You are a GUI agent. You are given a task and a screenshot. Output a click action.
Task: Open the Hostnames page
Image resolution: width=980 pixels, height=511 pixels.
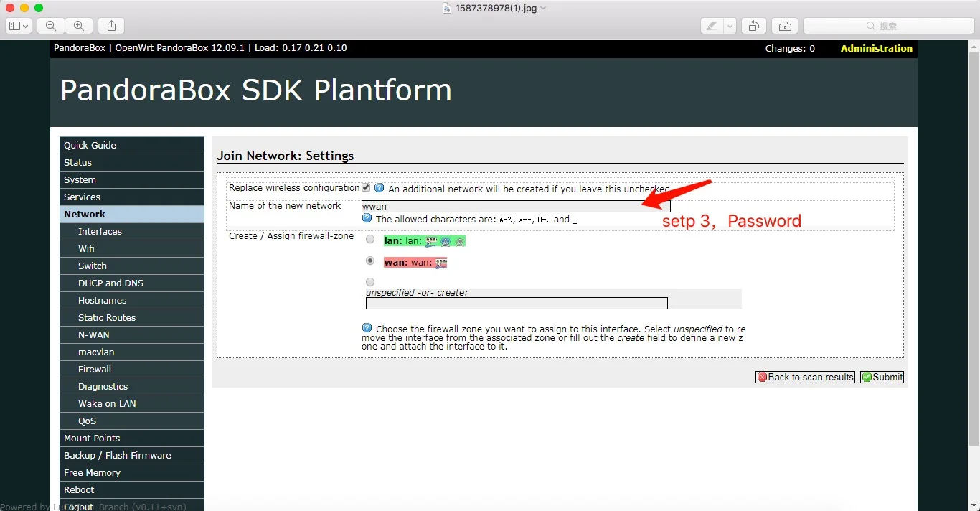(132, 300)
